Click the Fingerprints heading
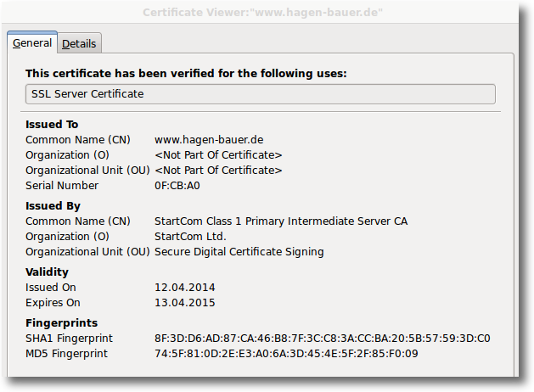 click(x=62, y=322)
